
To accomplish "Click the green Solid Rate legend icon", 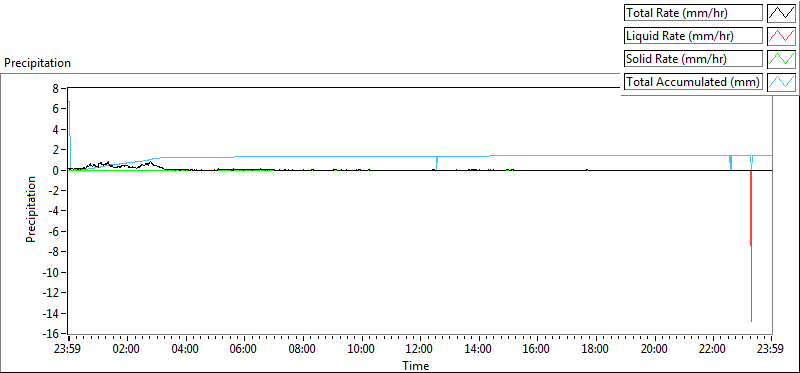I will (x=781, y=59).
